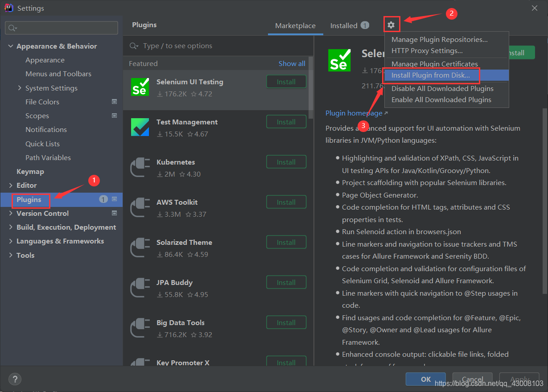Click the Cancel button

pos(473,379)
